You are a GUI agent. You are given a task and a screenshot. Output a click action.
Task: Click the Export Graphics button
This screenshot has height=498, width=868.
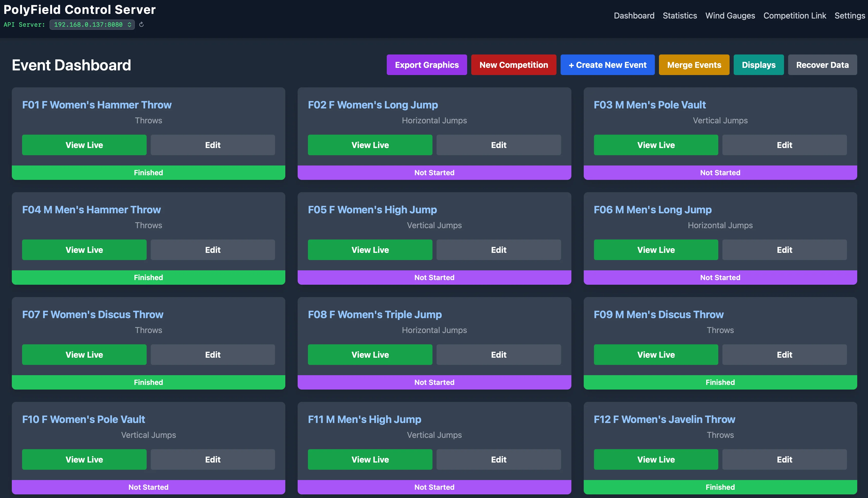(x=427, y=65)
